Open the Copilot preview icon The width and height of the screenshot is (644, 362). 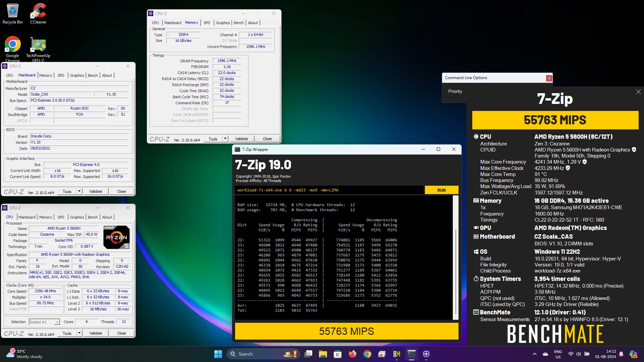[x=633, y=354]
